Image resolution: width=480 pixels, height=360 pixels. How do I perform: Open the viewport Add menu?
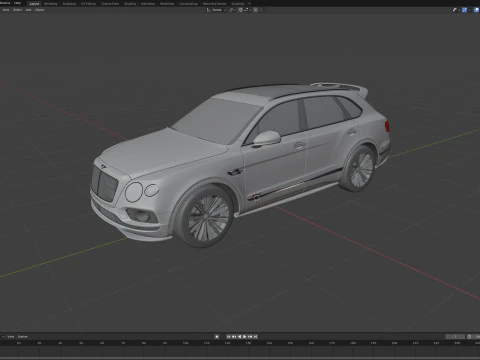[29, 10]
